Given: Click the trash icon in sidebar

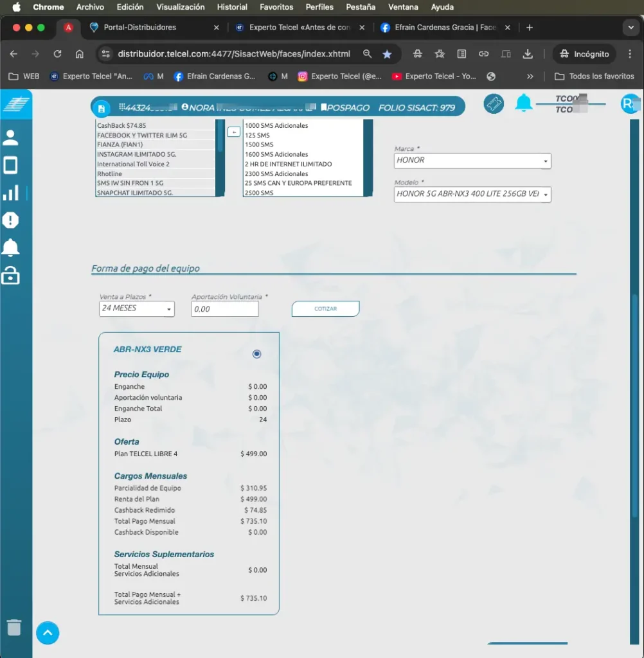Looking at the screenshot, I should [x=14, y=627].
